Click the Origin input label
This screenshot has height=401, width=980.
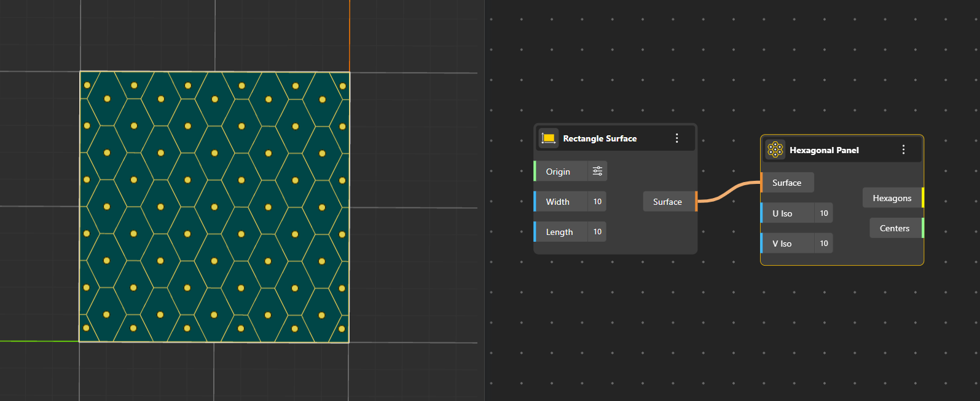(558, 172)
